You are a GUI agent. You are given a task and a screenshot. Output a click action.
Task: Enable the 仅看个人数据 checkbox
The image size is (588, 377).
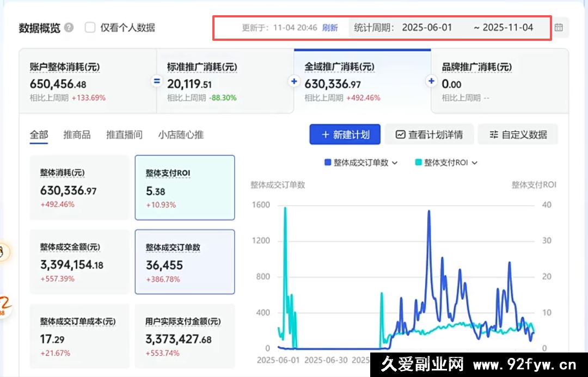89,26
